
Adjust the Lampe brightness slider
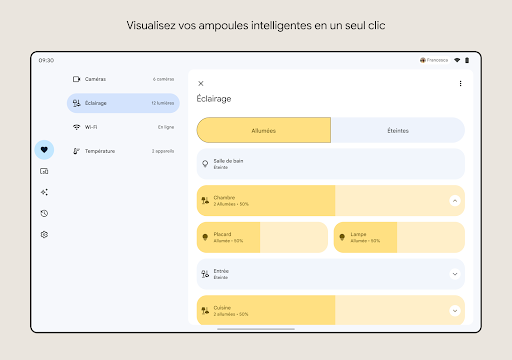(399, 237)
